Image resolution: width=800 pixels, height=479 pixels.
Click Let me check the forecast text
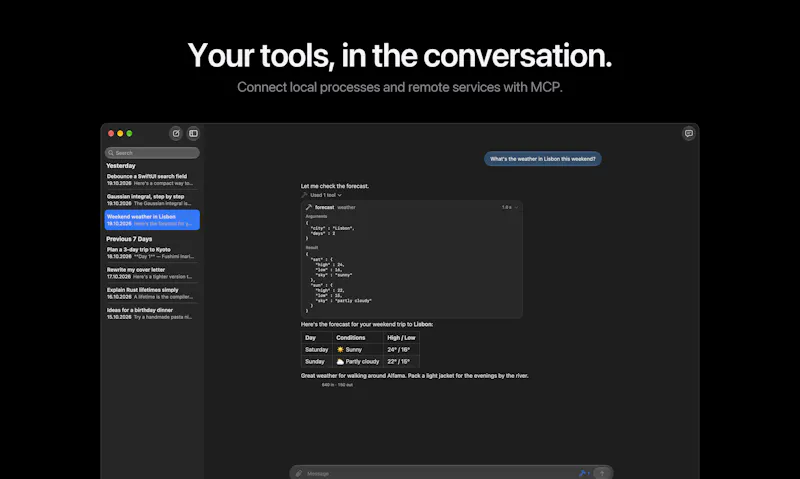pos(335,186)
